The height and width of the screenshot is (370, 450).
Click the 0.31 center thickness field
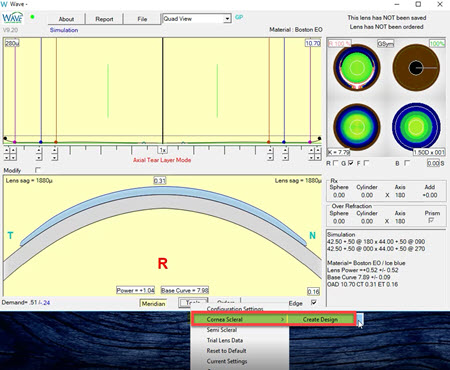160,181
